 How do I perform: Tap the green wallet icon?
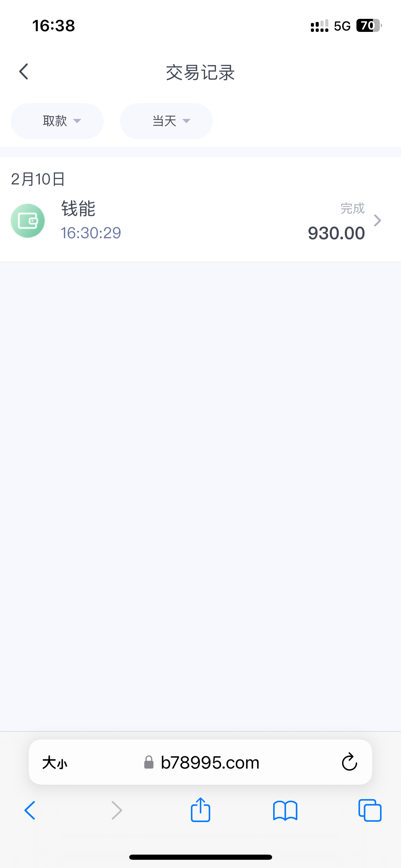click(28, 221)
